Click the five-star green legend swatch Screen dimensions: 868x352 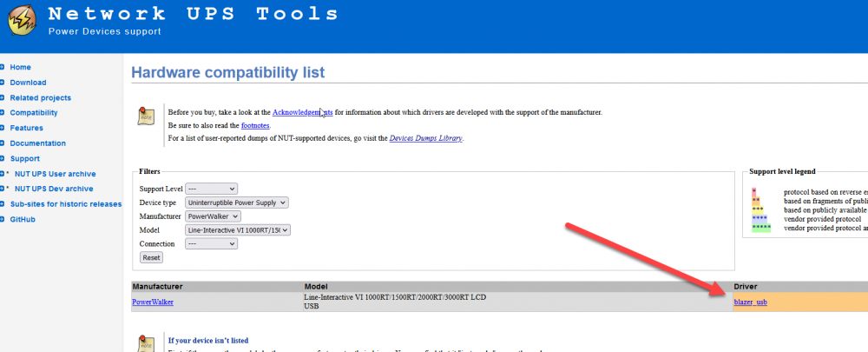pos(761,228)
